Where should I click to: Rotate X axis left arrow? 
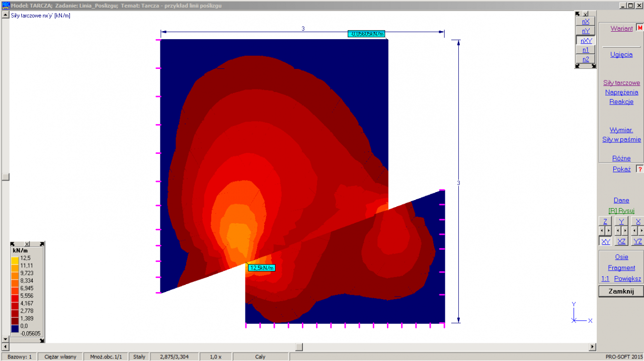point(634,231)
